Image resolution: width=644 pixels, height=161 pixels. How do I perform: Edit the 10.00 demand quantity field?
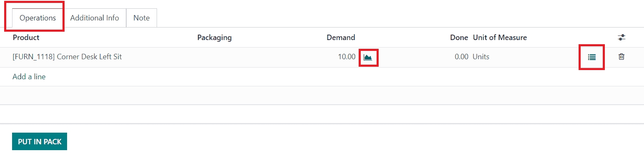(347, 57)
